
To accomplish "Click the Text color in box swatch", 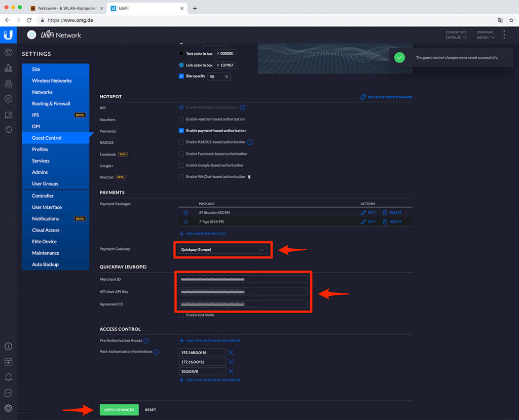I will coord(181,54).
